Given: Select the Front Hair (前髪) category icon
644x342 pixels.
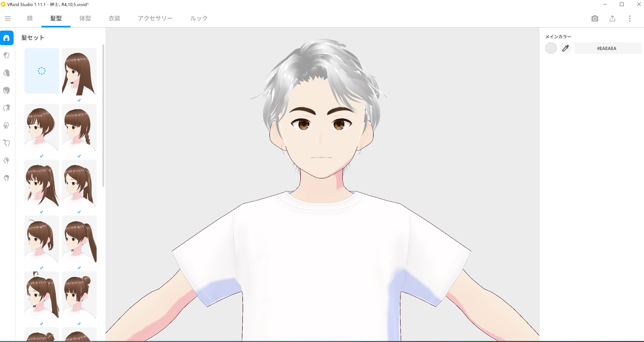Looking at the screenshot, I should [x=7, y=55].
